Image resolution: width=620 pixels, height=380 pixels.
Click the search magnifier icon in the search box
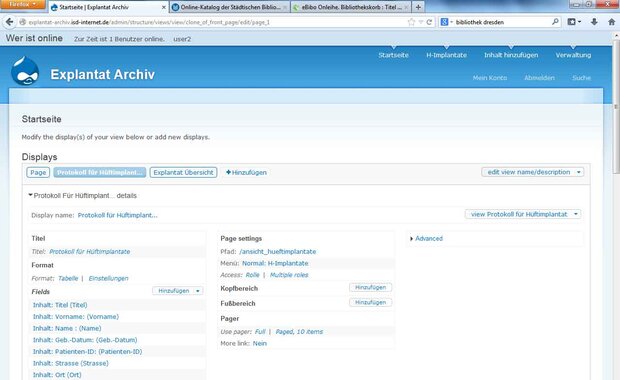point(555,22)
